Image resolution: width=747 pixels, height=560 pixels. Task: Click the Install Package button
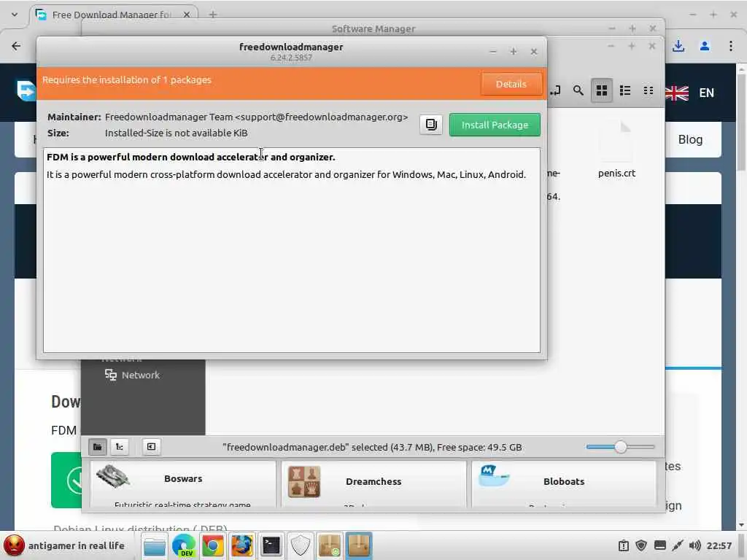click(x=495, y=125)
